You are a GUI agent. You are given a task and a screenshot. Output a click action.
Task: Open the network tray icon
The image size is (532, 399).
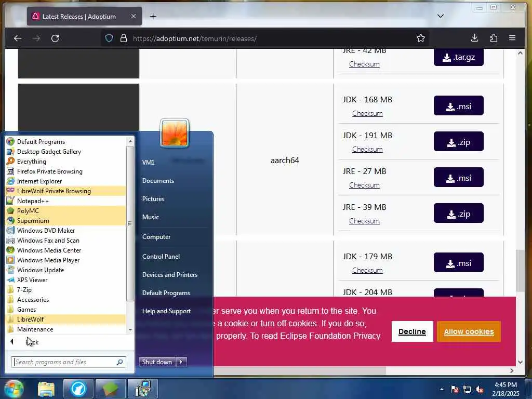click(467, 389)
